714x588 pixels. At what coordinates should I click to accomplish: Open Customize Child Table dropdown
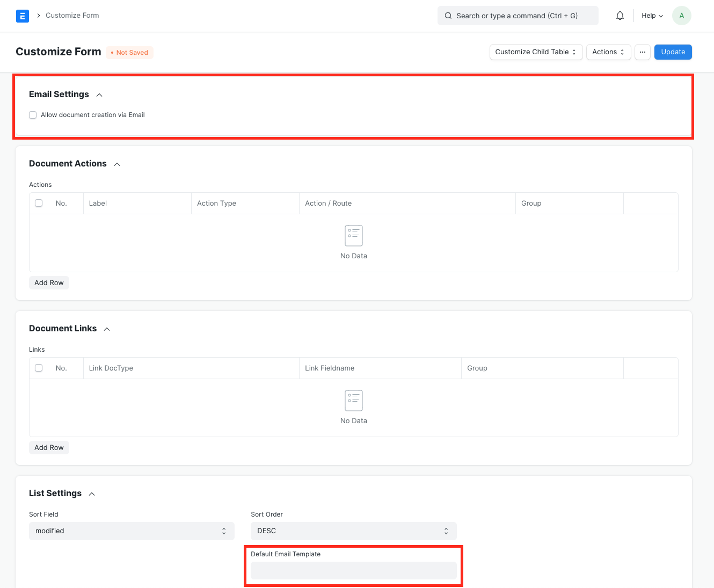[x=536, y=52]
